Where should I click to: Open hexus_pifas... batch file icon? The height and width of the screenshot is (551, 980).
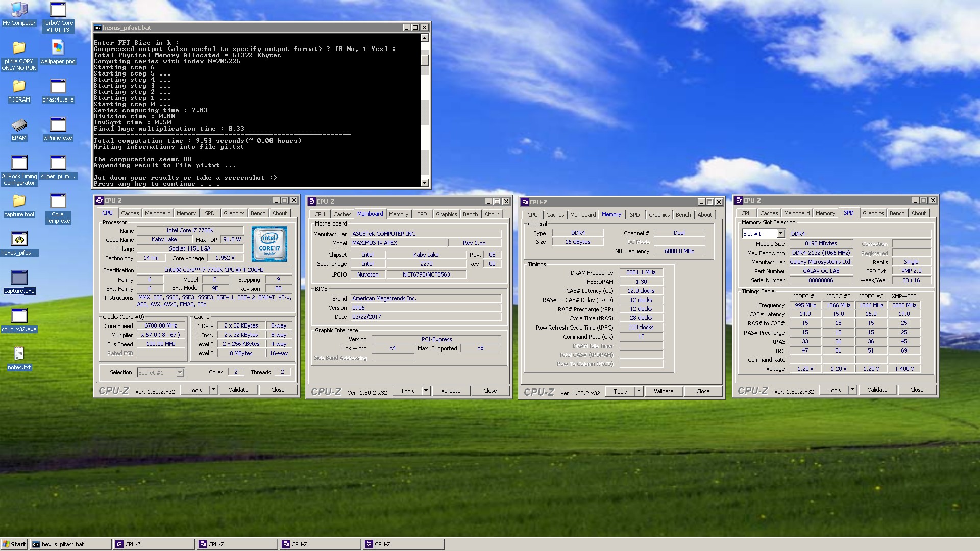pyautogui.click(x=19, y=244)
